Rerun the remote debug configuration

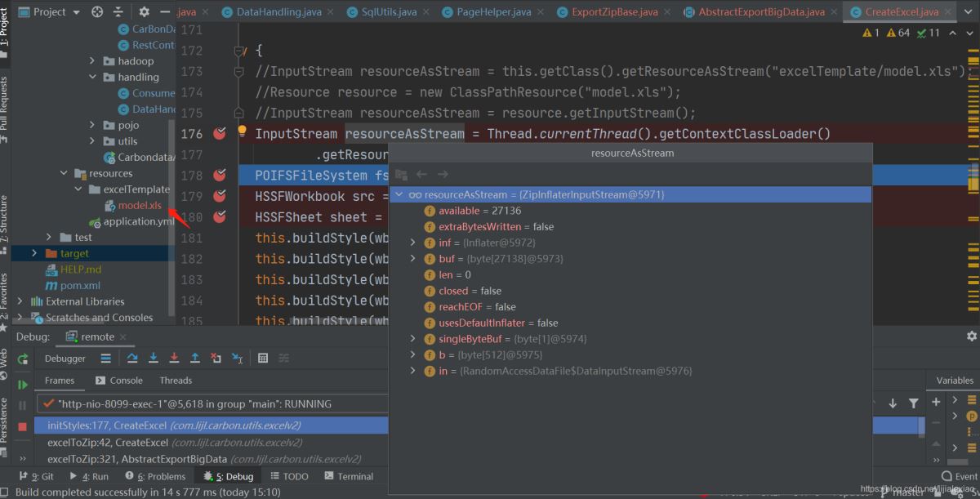coord(23,359)
